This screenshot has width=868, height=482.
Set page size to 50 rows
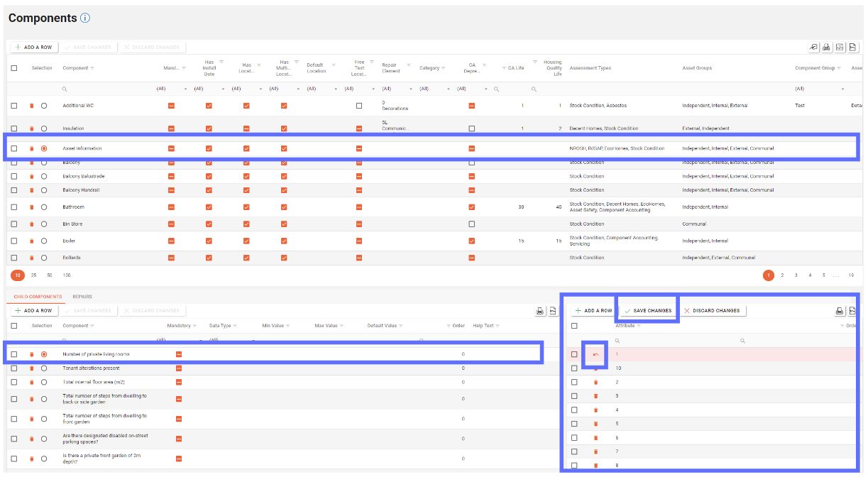pyautogui.click(x=50, y=275)
